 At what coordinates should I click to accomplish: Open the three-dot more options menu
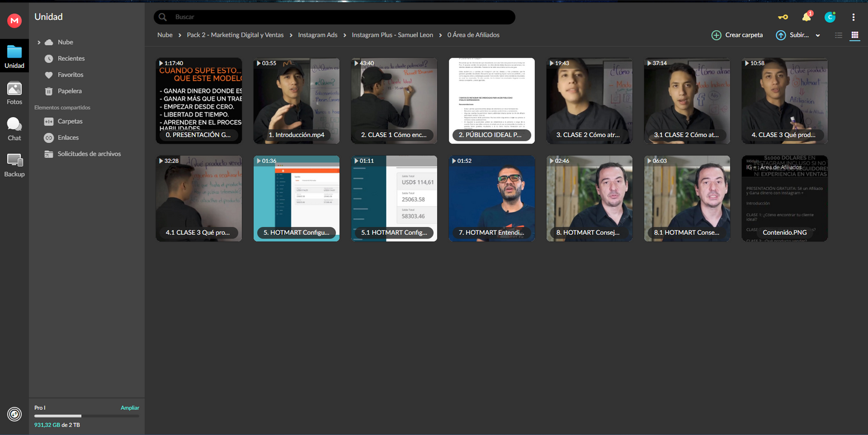click(x=853, y=17)
